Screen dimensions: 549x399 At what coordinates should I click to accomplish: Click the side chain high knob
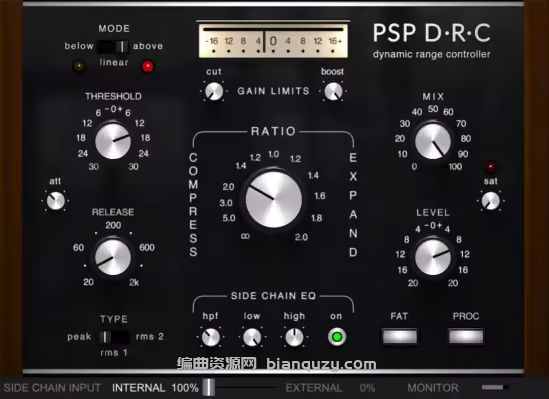(294, 337)
